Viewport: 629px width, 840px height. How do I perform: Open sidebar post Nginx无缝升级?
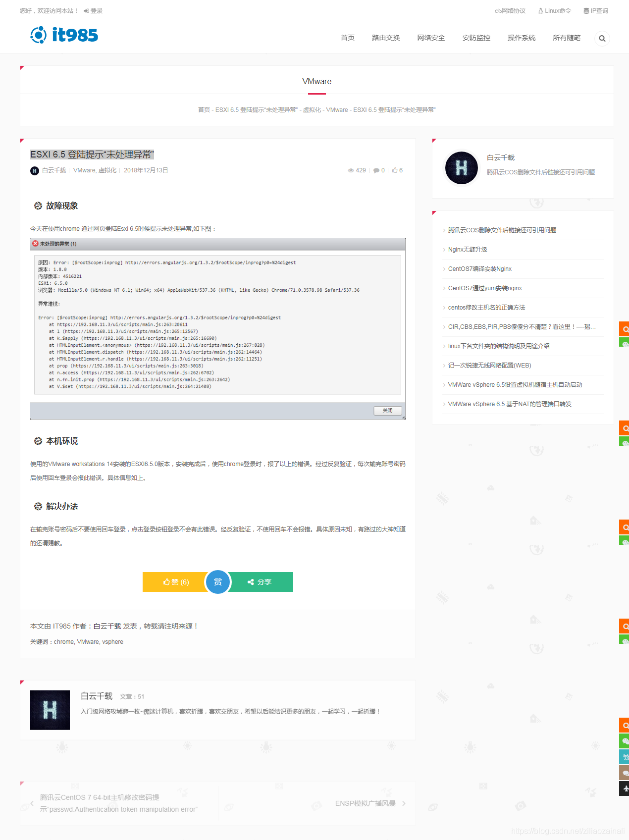click(468, 250)
